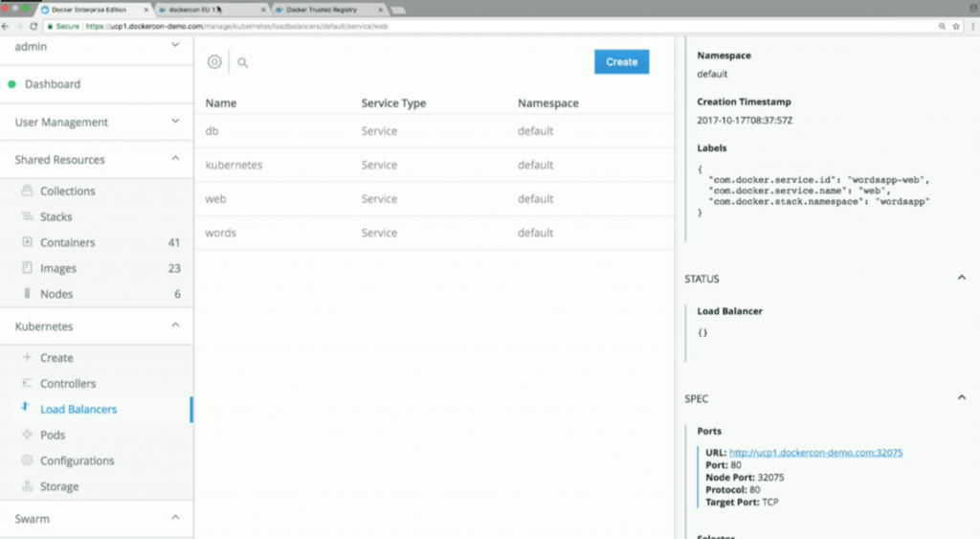Image resolution: width=980 pixels, height=539 pixels.
Task: Select the web service row
Action: click(x=434, y=198)
